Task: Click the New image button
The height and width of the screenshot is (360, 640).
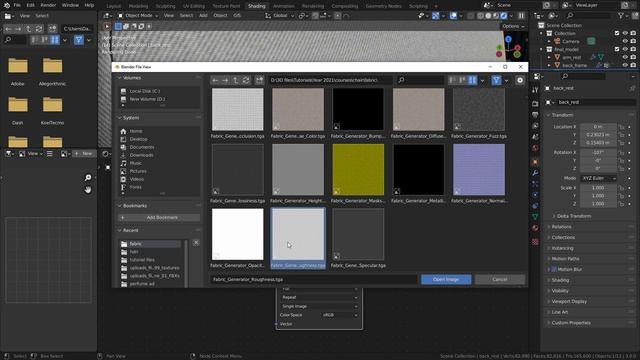Action: click(x=83, y=153)
